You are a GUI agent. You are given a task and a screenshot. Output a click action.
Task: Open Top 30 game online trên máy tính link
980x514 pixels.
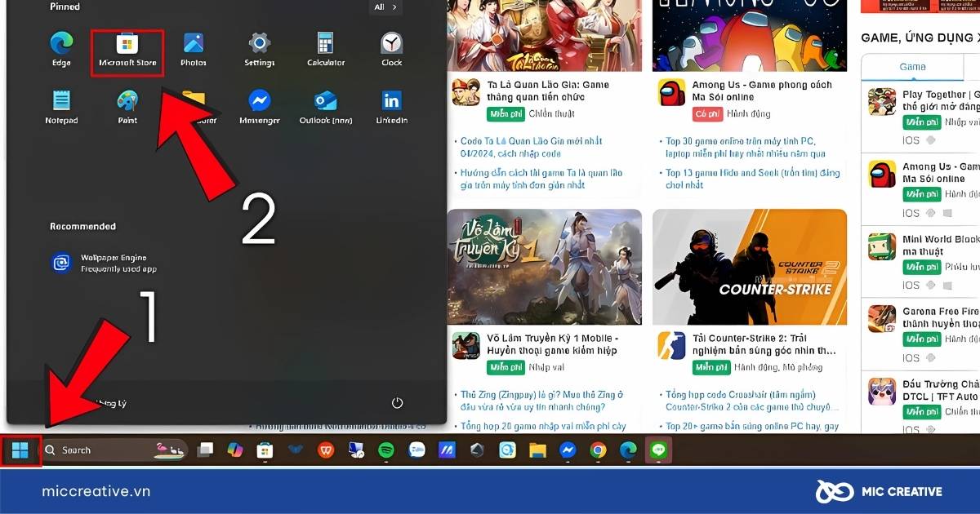pos(746,147)
